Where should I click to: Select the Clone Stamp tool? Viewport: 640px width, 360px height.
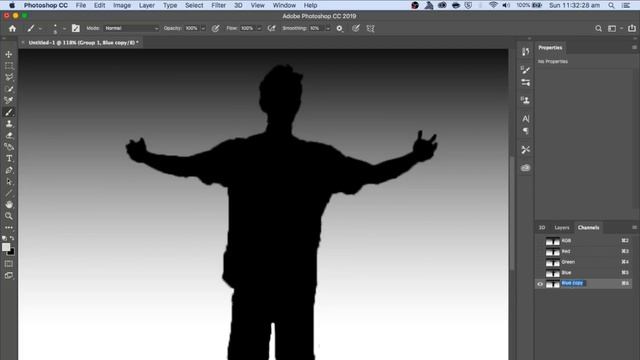coord(9,124)
